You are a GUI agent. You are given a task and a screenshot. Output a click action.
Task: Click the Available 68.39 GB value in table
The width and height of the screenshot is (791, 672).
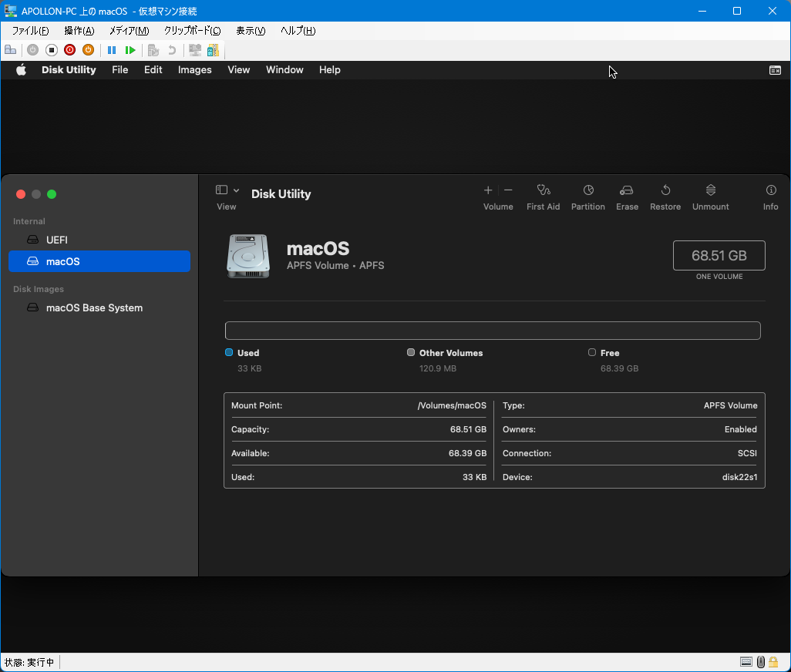[x=468, y=453]
